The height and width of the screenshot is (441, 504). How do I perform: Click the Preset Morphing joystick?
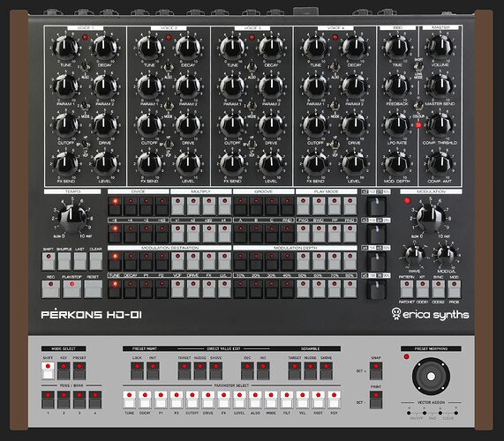(431, 376)
